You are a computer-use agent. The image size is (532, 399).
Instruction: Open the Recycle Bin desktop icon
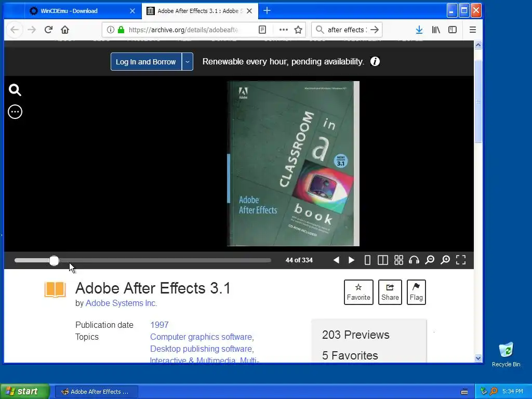[506, 354]
